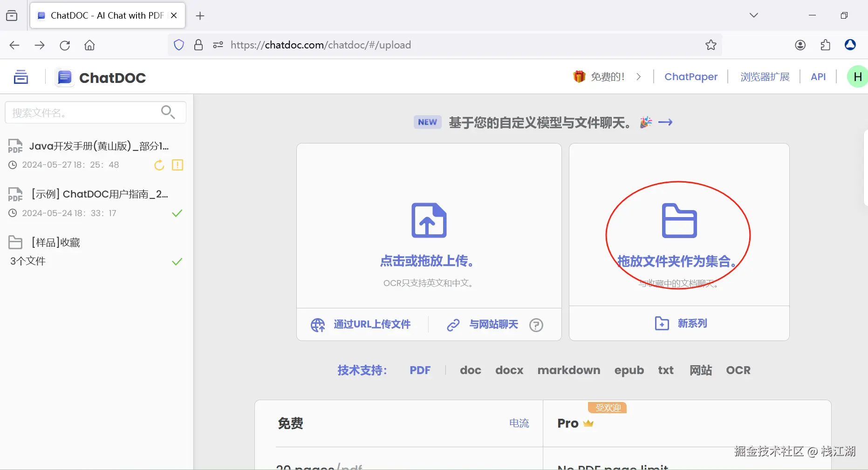Click the 免费 plan heading
Image resolution: width=868 pixels, height=470 pixels.
click(x=290, y=423)
